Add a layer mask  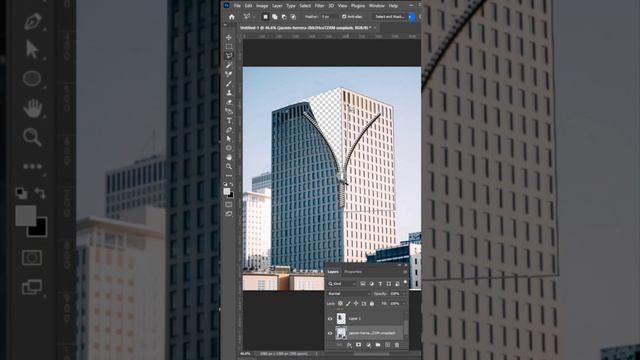pos(358,345)
